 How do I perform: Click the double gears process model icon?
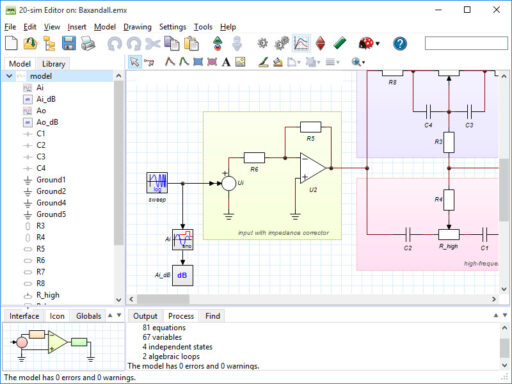[282, 43]
